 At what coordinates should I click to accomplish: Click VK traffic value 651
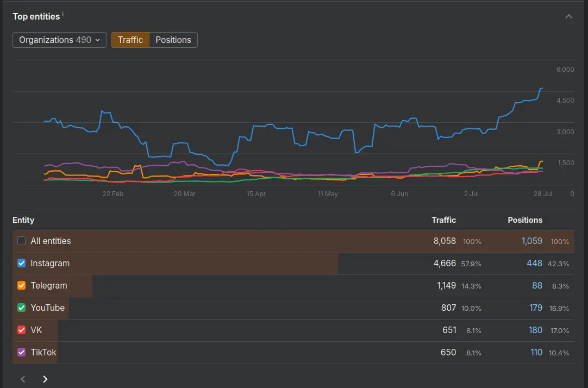click(x=449, y=330)
